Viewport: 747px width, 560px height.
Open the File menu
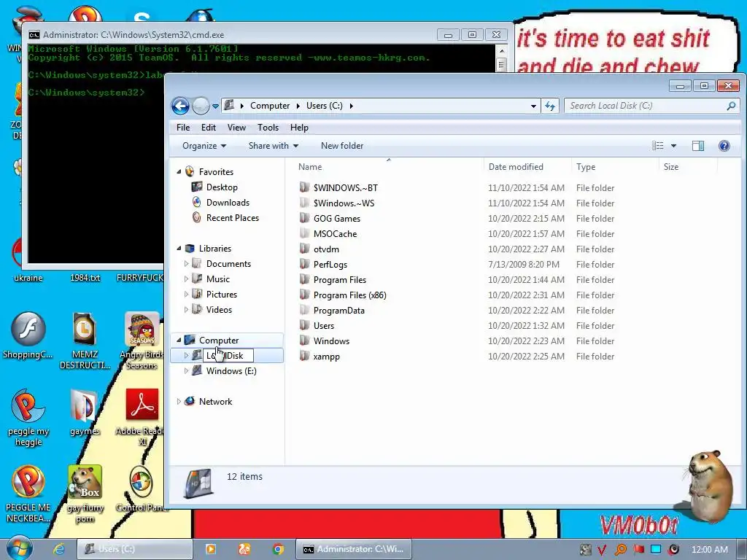point(183,128)
